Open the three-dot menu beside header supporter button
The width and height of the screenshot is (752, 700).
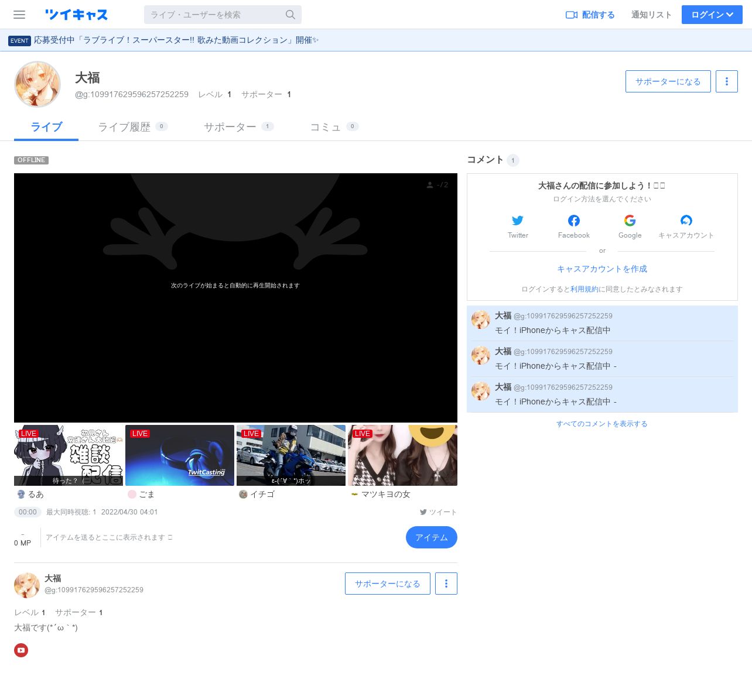click(727, 81)
